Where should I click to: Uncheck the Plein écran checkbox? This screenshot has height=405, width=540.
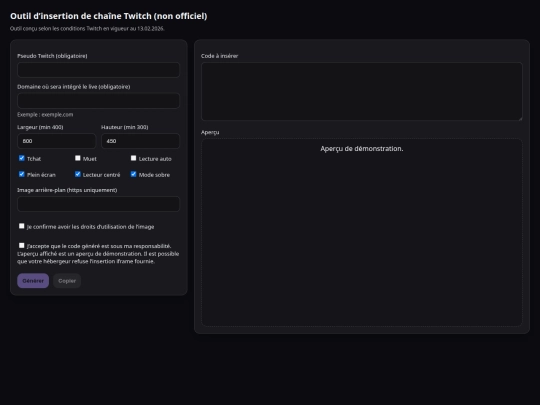click(x=22, y=174)
